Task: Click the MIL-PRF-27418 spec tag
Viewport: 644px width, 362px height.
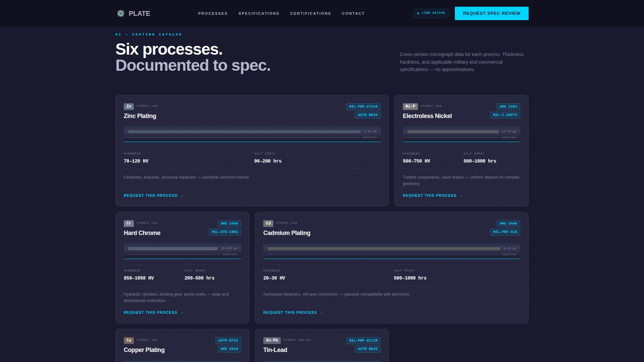Action: (363, 107)
